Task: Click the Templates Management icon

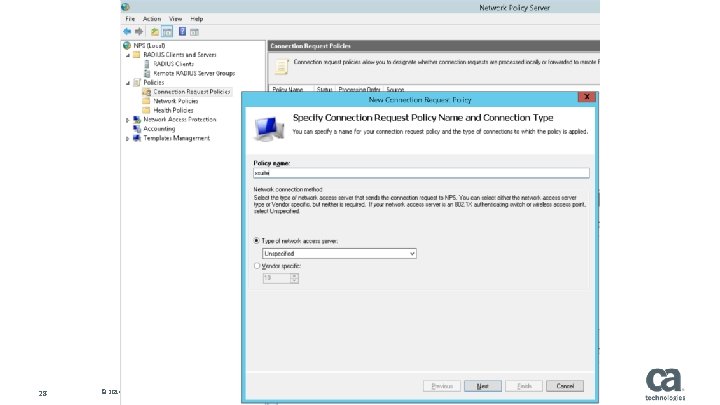Action: [136, 138]
